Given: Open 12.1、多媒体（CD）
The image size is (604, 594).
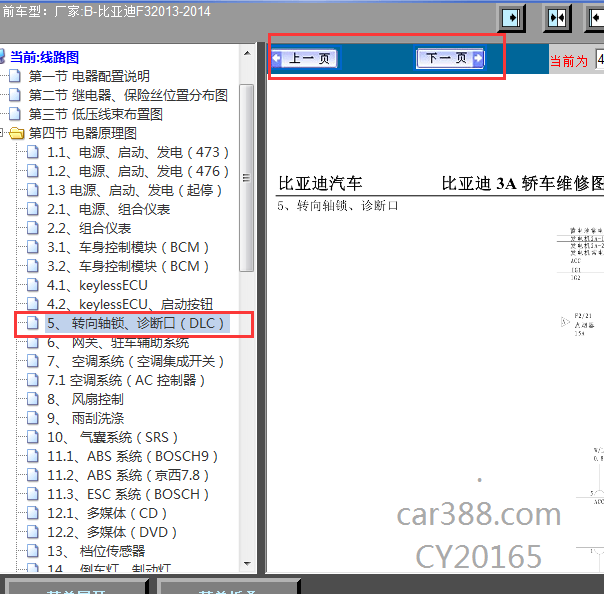Looking at the screenshot, I should [107, 513].
